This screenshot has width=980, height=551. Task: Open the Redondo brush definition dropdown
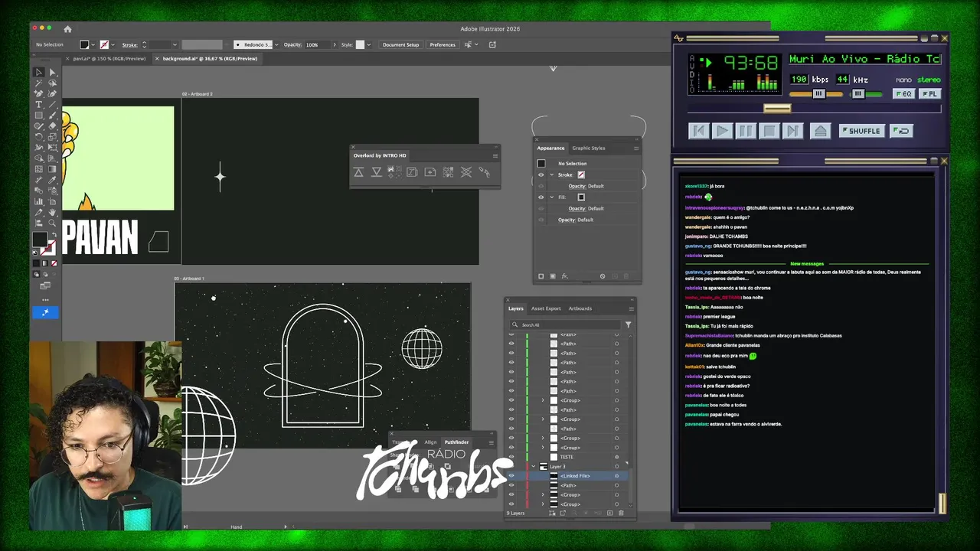pos(276,44)
